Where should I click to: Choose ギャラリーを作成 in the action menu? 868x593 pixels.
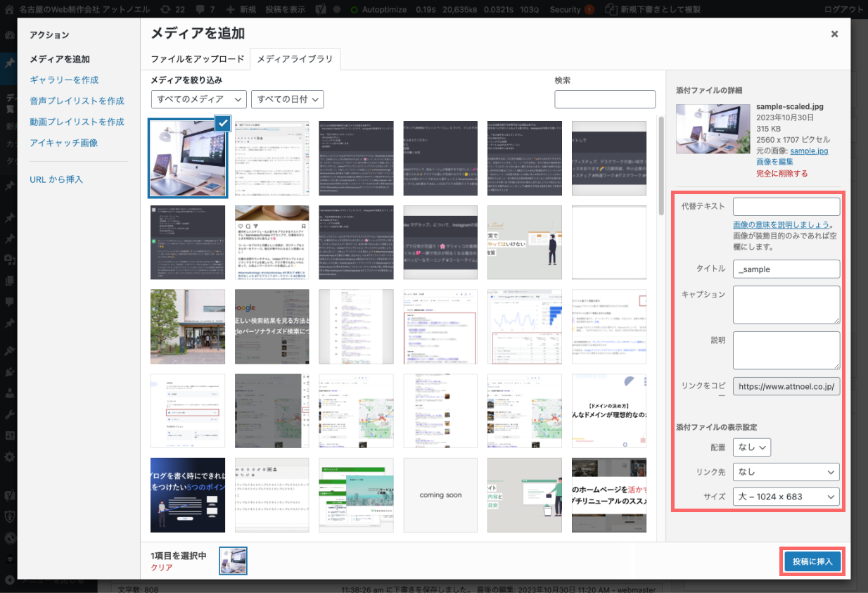(x=64, y=80)
